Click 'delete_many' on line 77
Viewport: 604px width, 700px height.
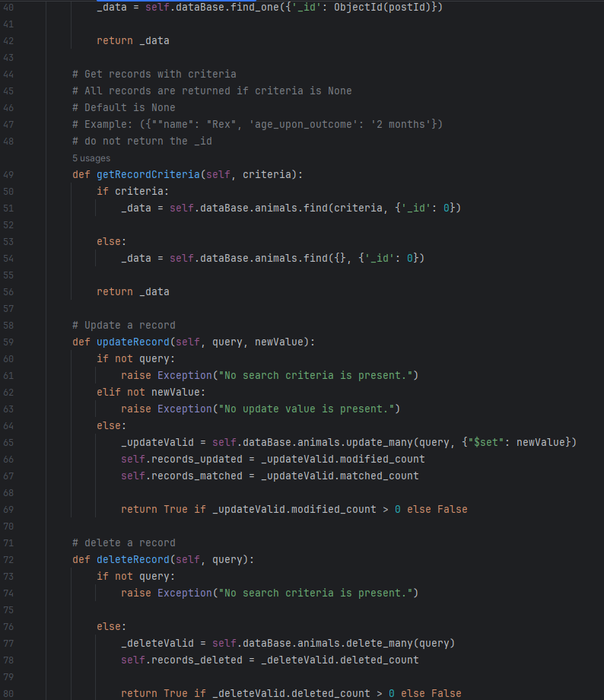tap(380, 643)
